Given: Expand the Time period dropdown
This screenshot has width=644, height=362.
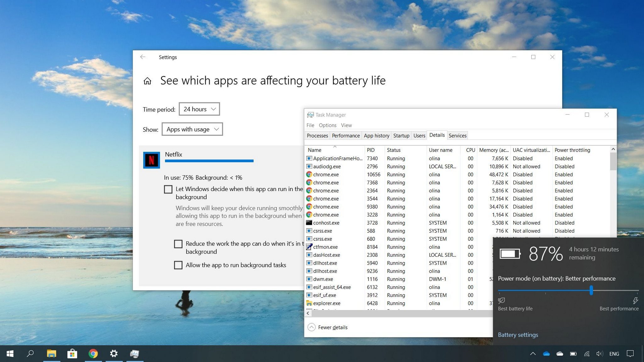Looking at the screenshot, I should pyautogui.click(x=199, y=109).
